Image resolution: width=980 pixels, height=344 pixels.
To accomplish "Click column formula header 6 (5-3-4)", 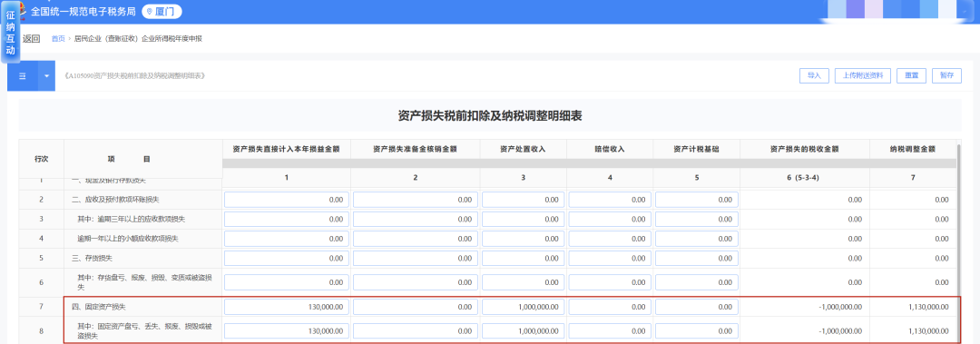I will click(804, 178).
